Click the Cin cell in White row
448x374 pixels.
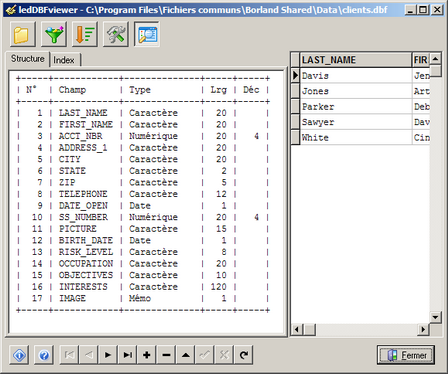pyautogui.click(x=421, y=137)
